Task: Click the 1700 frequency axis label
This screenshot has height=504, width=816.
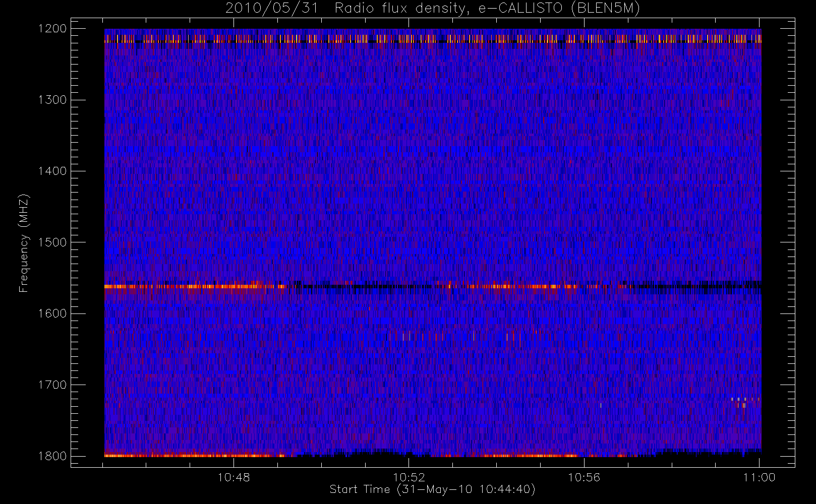Action: click(52, 385)
